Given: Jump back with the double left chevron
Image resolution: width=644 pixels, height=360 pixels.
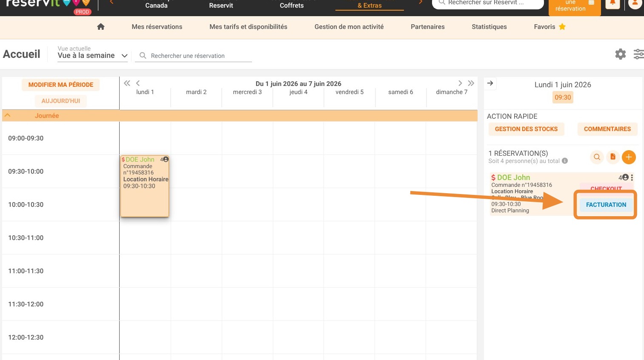Looking at the screenshot, I should [127, 83].
